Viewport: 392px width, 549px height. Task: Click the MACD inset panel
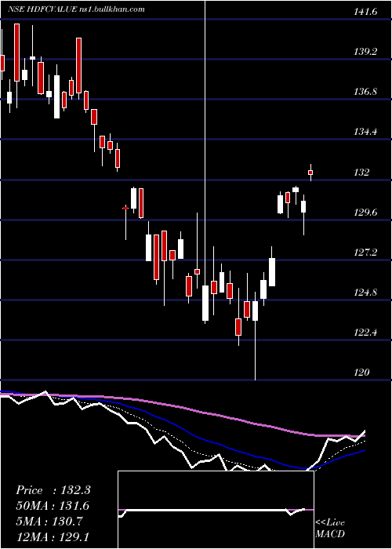coord(216,510)
